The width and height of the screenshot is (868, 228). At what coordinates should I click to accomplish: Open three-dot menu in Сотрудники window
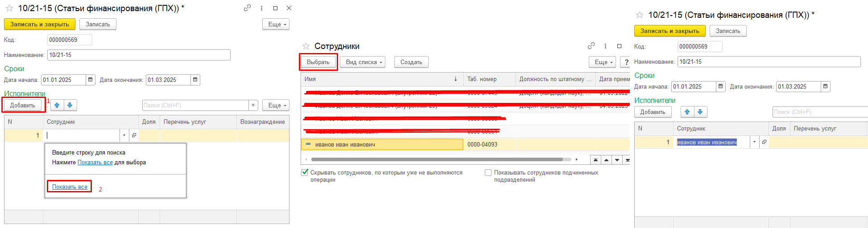click(x=605, y=46)
